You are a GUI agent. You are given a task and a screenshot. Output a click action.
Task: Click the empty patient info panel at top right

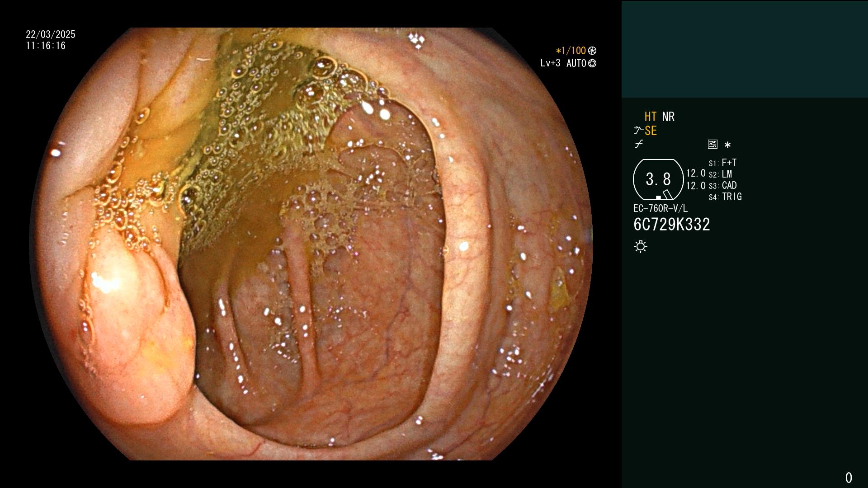click(x=745, y=49)
